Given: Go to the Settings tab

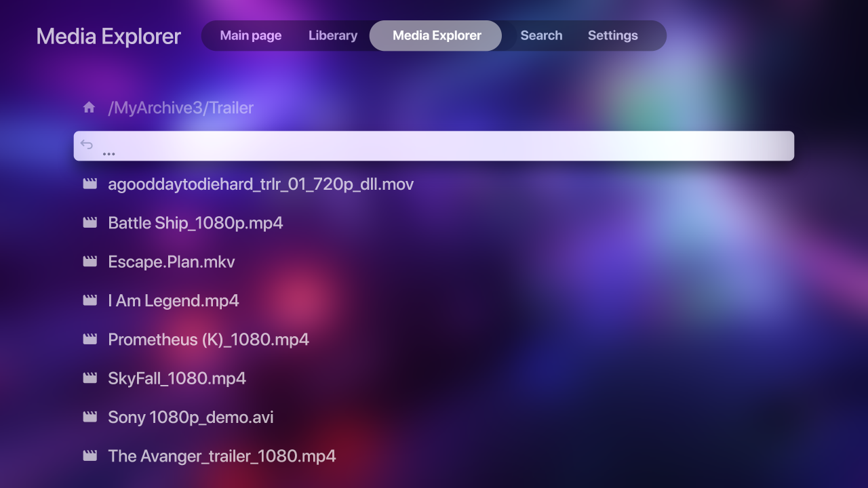Looking at the screenshot, I should point(612,36).
